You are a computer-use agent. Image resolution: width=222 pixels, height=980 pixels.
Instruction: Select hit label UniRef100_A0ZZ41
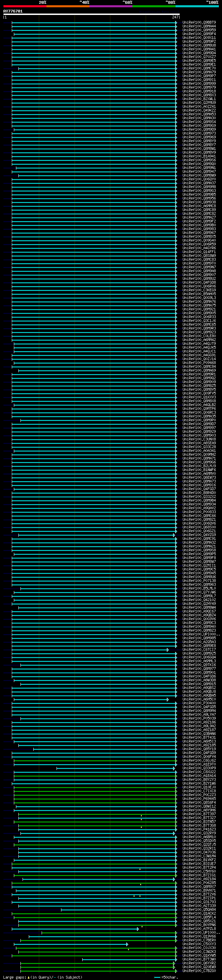point(199,106)
